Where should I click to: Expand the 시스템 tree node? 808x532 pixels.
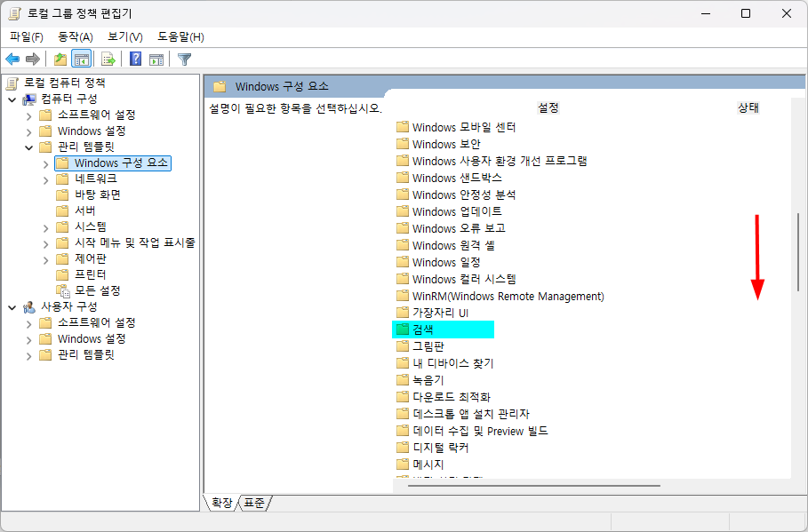point(46,228)
